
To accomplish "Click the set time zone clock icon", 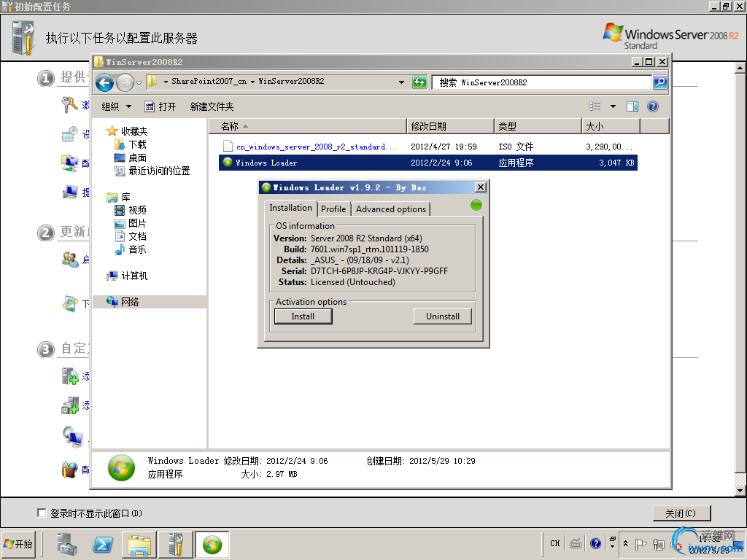I will tap(70, 134).
